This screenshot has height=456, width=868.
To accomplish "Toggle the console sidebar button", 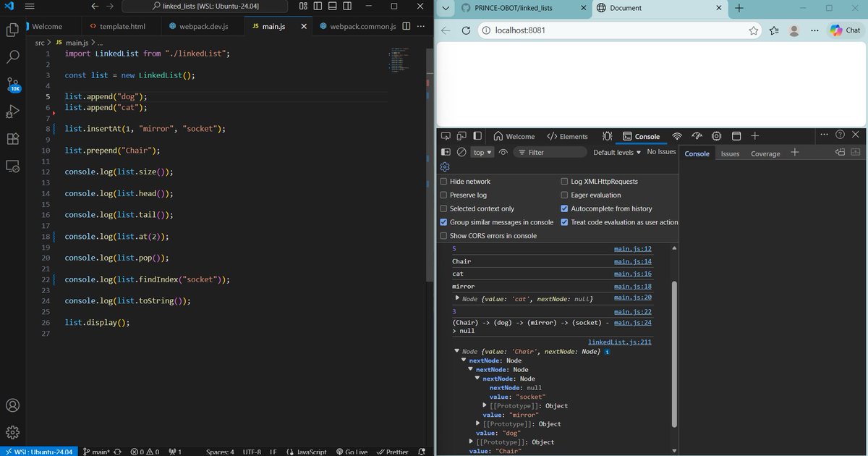I will click(446, 152).
